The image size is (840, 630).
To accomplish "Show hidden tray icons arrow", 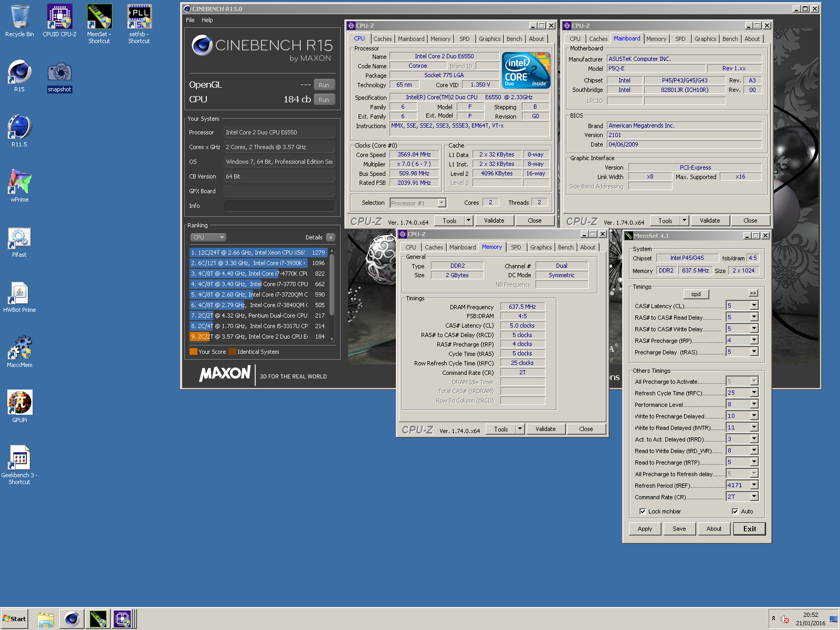I will click(773, 618).
